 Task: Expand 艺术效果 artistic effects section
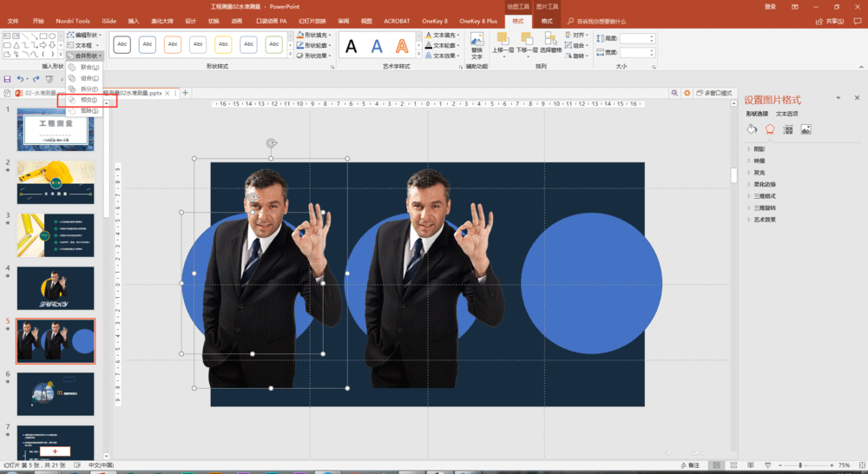click(762, 220)
